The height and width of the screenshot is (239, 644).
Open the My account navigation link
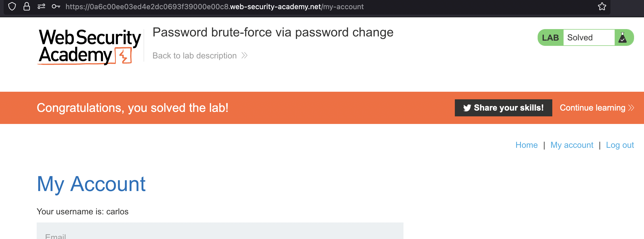tap(572, 145)
